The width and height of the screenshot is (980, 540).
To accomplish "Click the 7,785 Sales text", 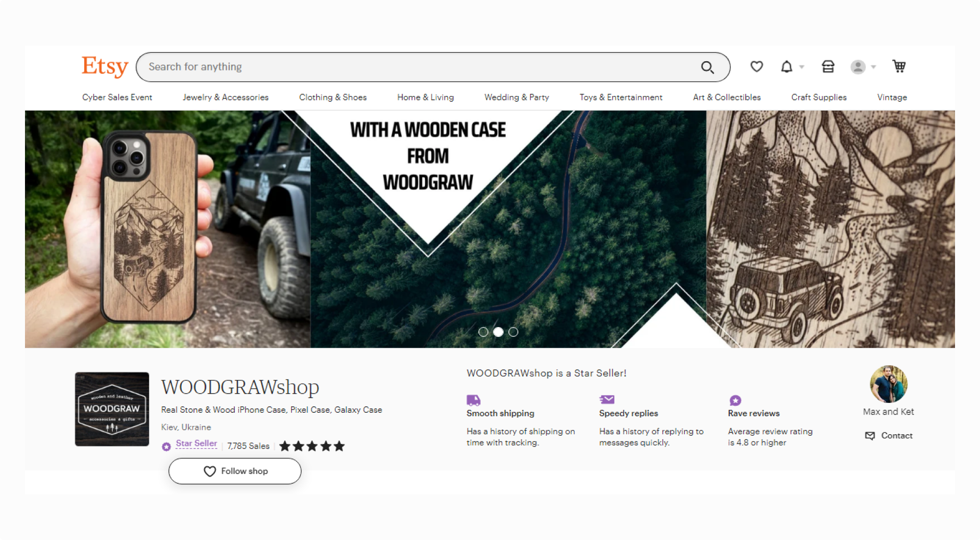I will (x=248, y=446).
